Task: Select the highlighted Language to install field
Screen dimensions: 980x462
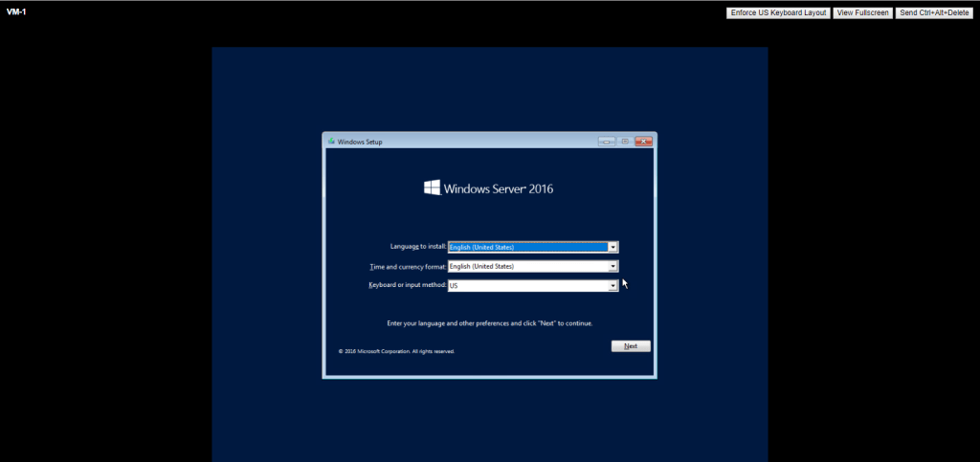Action: 527,247
